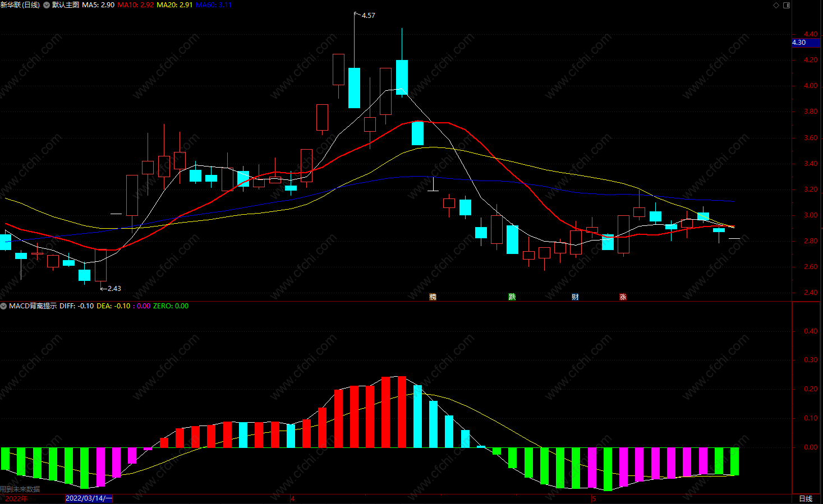Click the 4.00 price label on axis

(811, 86)
